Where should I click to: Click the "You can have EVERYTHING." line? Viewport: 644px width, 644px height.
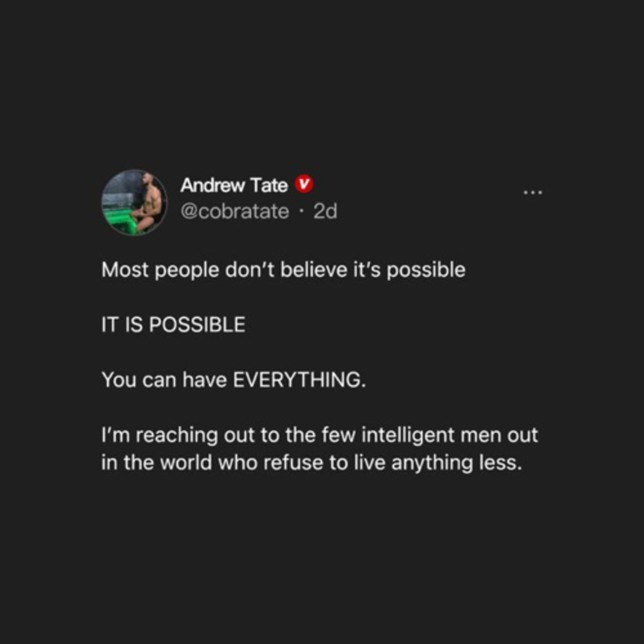click(x=234, y=380)
